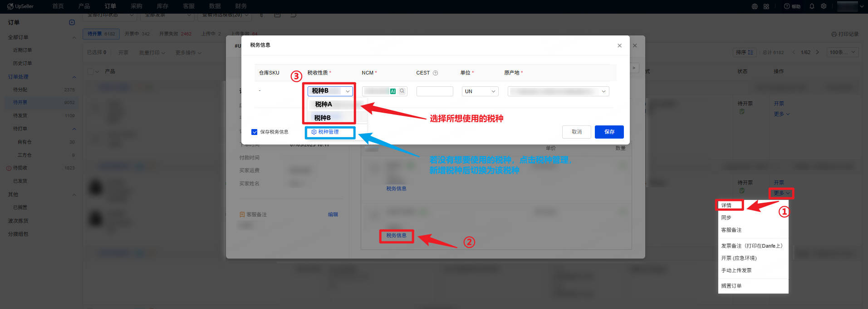Click the highlighted 税务信息 link
This screenshot has height=309, width=868.
pyautogui.click(x=396, y=235)
